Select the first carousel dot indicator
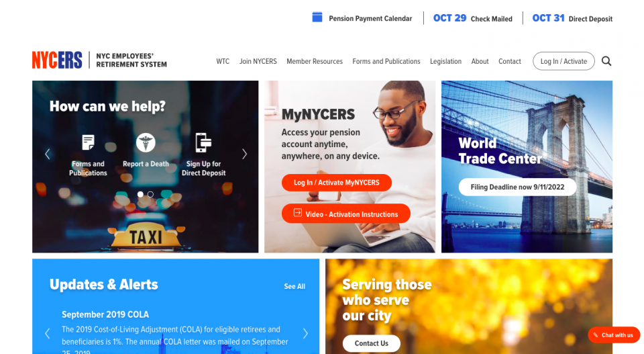Viewport: 644px width, 354px height. pos(140,194)
